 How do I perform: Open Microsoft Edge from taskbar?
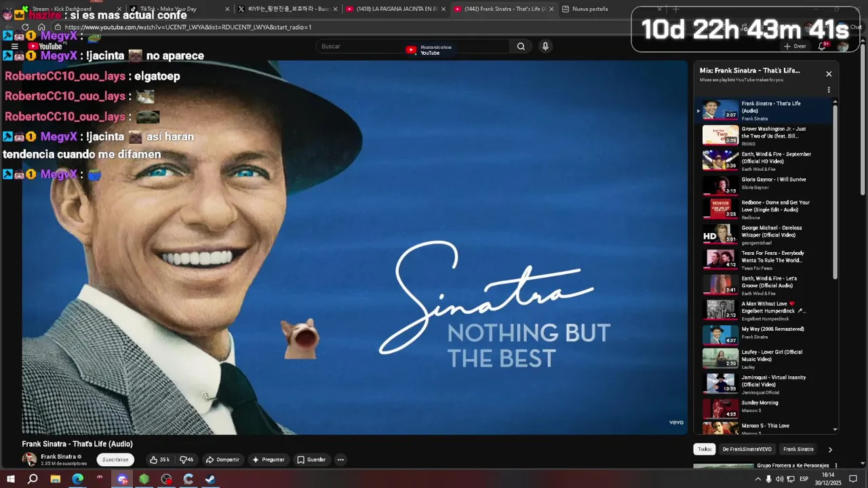[78, 479]
